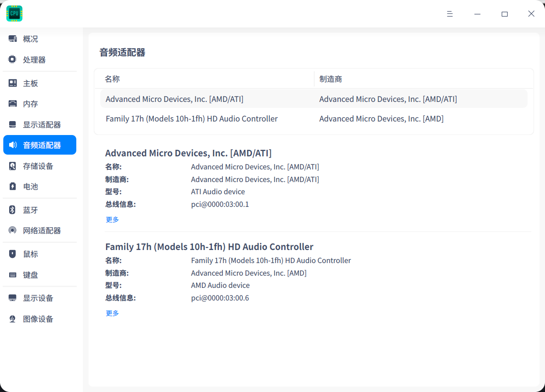Expand 更多 under ATI Audio device
The height and width of the screenshot is (392, 545).
click(112, 220)
